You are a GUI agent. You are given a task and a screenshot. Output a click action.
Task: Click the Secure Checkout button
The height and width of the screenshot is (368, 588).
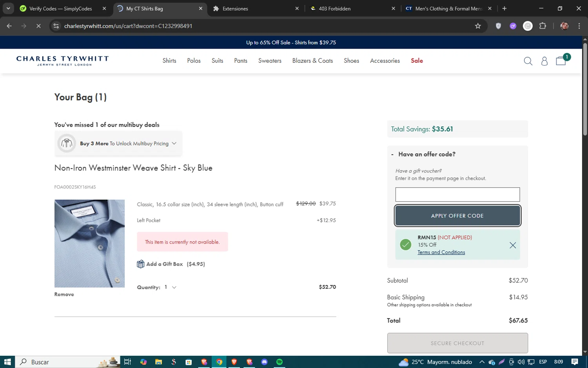pyautogui.click(x=457, y=343)
